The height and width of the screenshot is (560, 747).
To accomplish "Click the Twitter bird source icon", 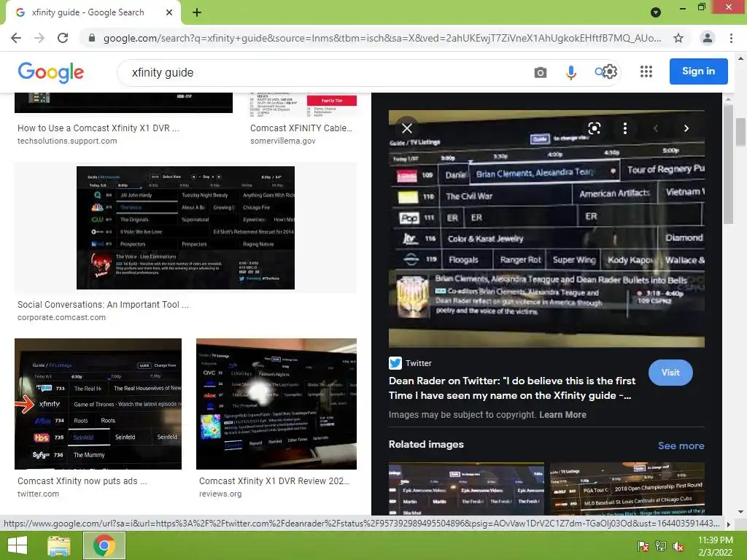I will coord(395,363).
